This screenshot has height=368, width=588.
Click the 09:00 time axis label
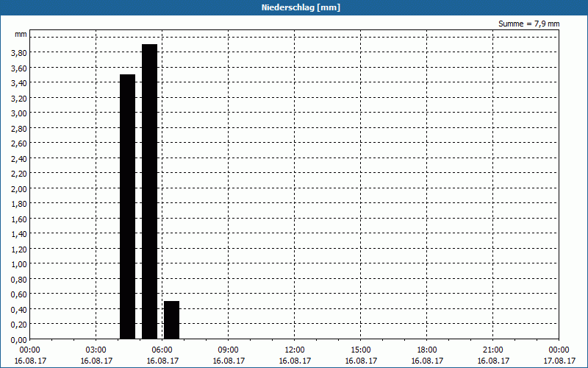point(229,350)
